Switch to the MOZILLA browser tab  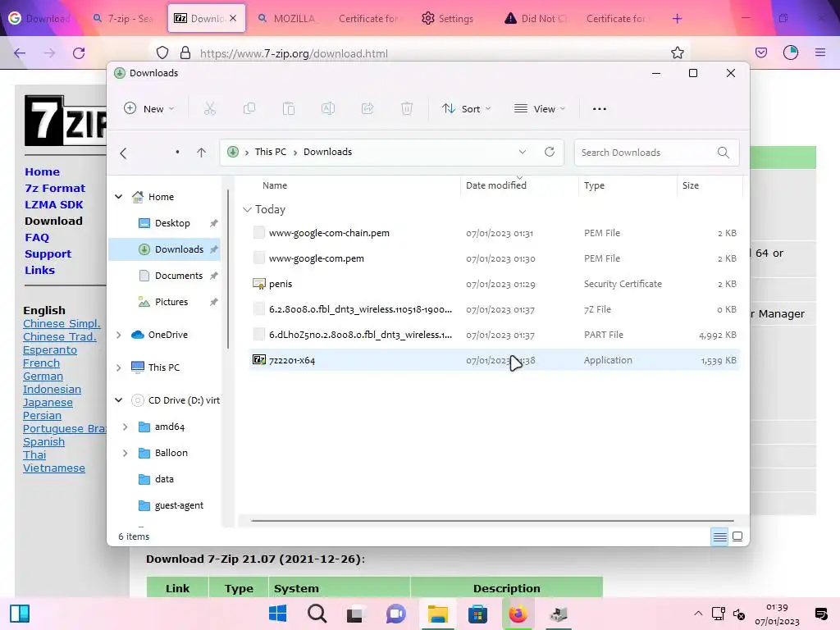coord(287,18)
